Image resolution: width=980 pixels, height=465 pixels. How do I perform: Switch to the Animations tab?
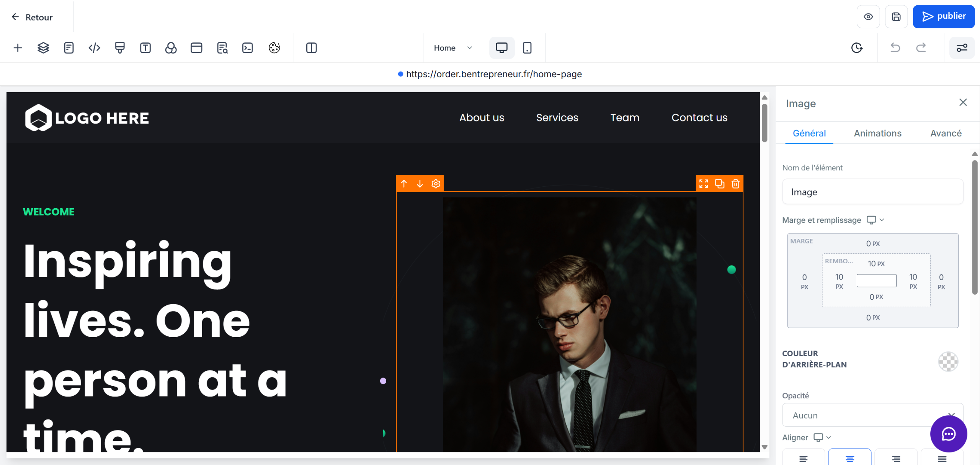[877, 133]
